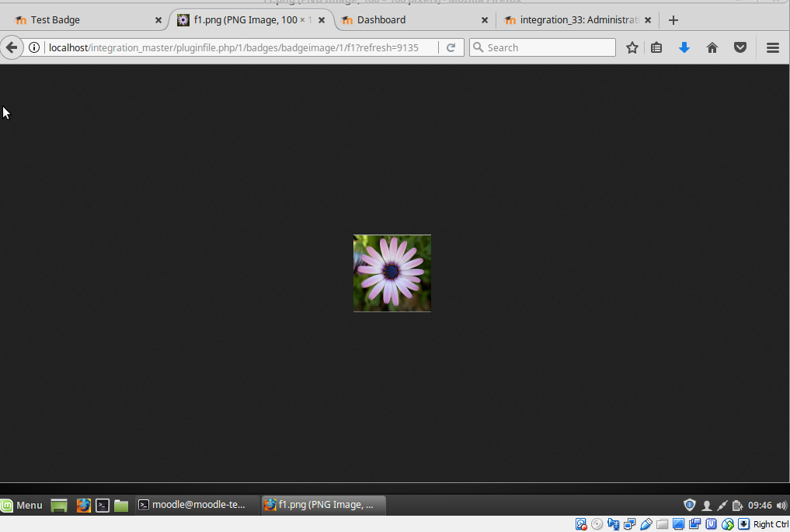Check battery status in the tray
Viewport: 790px width, 532px height.
click(738, 506)
